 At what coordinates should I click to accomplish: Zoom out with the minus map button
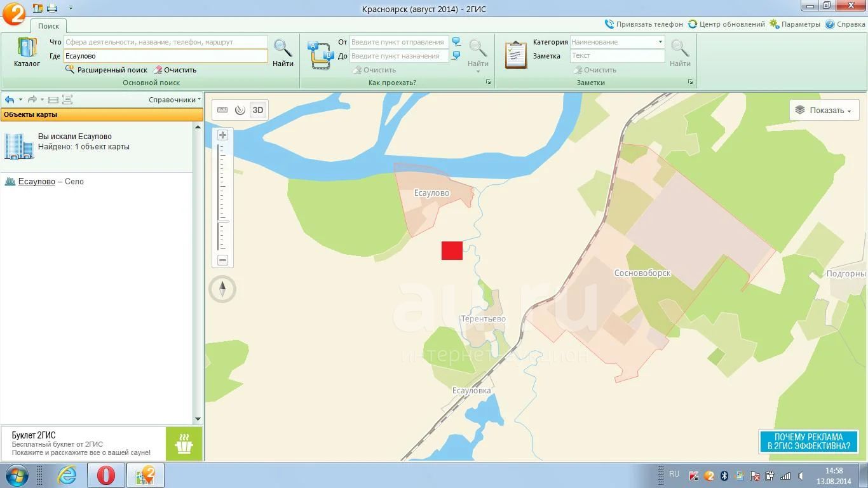222,260
